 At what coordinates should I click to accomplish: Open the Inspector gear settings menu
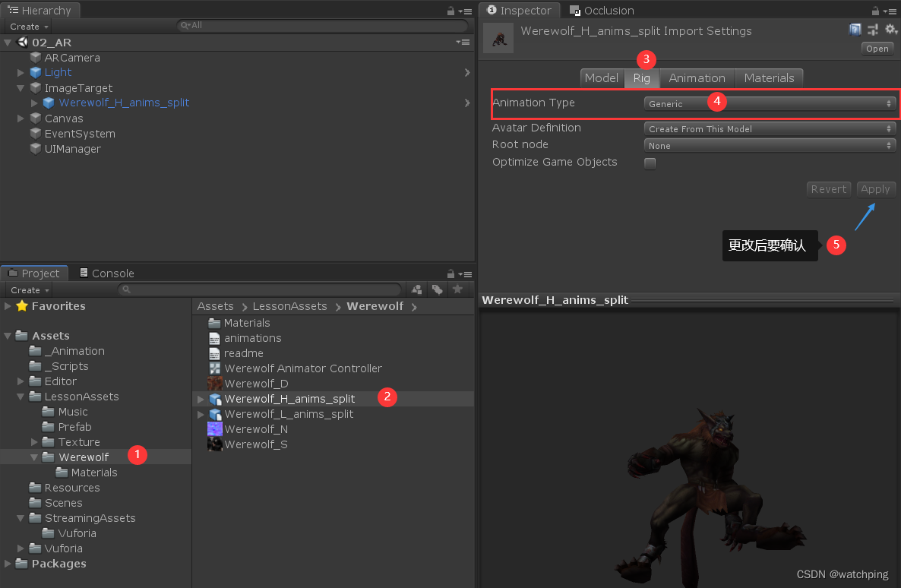[x=890, y=30]
